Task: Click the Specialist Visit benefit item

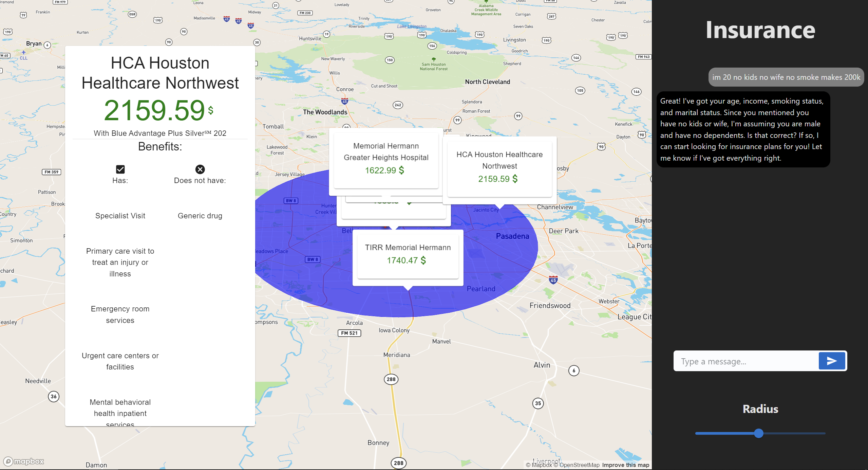Action: pyautogui.click(x=120, y=216)
